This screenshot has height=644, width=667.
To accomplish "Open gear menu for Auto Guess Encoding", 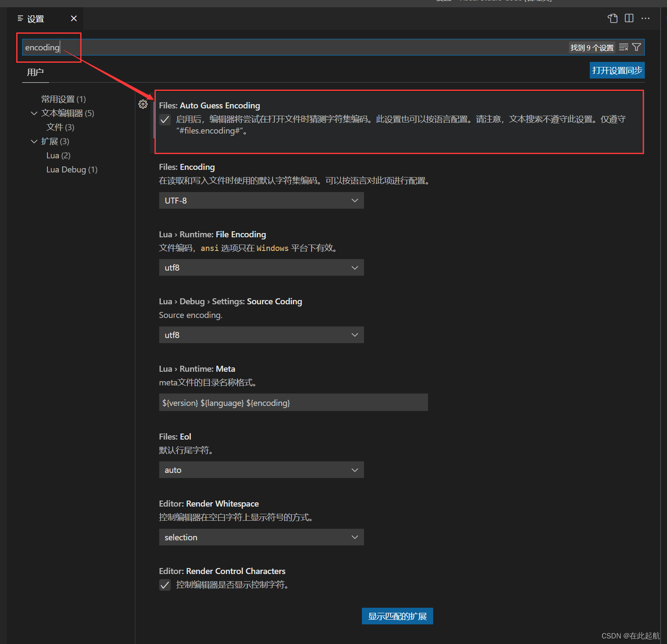I will click(x=143, y=104).
